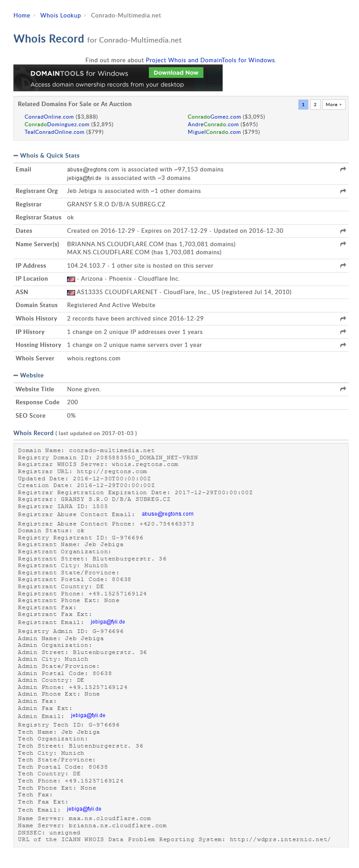359x868 pixels.
Task: Click the share arrow in the Email row
Action: click(343, 169)
